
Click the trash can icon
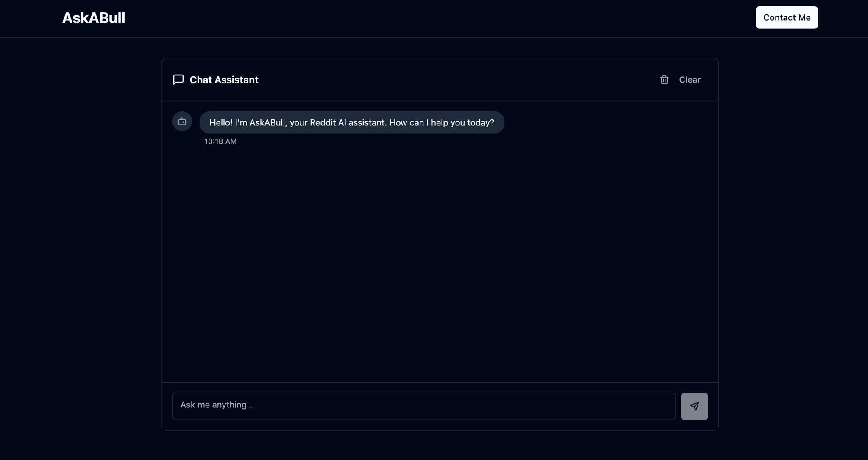(664, 80)
